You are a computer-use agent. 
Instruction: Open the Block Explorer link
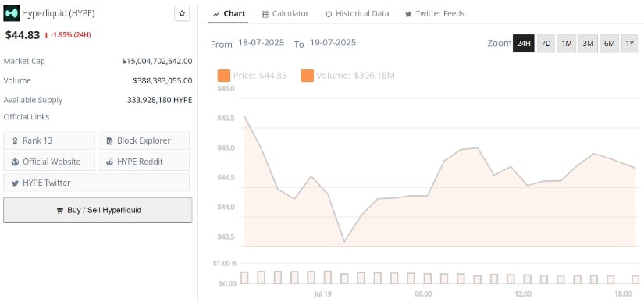coord(144,140)
